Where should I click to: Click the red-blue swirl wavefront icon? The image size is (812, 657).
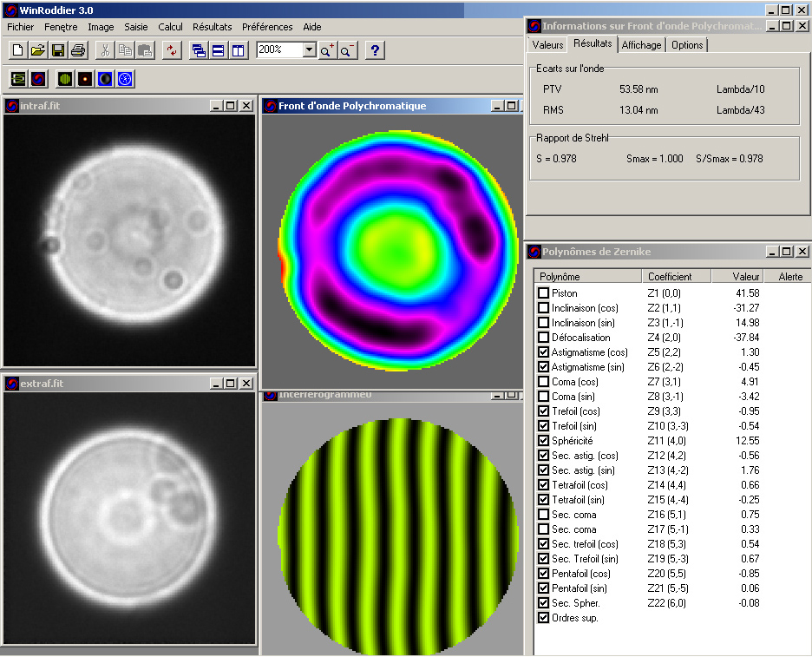pyautogui.click(x=38, y=79)
